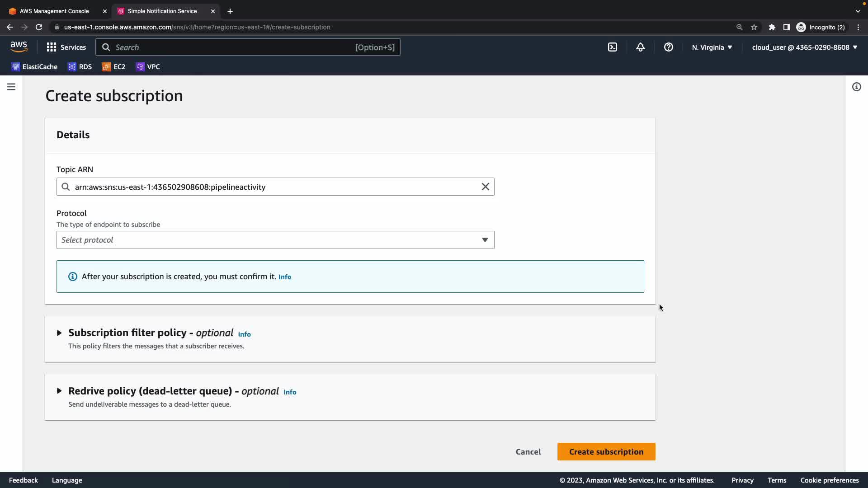
Task: Open the EC2 favorites shortcut
Action: [x=114, y=67]
